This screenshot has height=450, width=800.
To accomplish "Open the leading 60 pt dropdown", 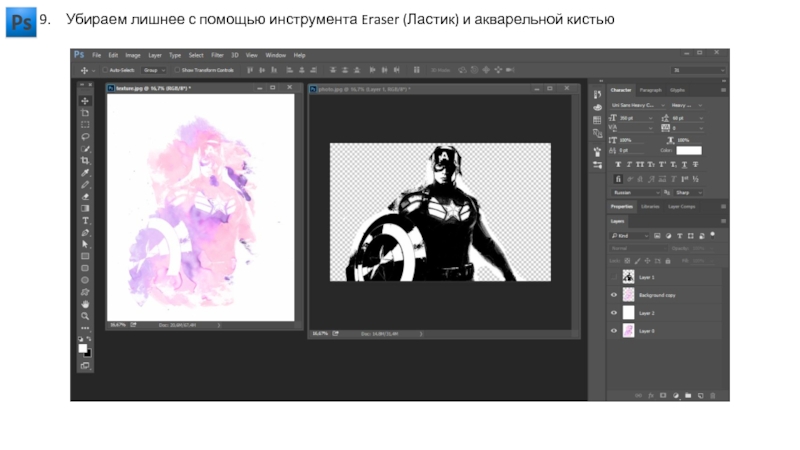I will pyautogui.click(x=687, y=118).
